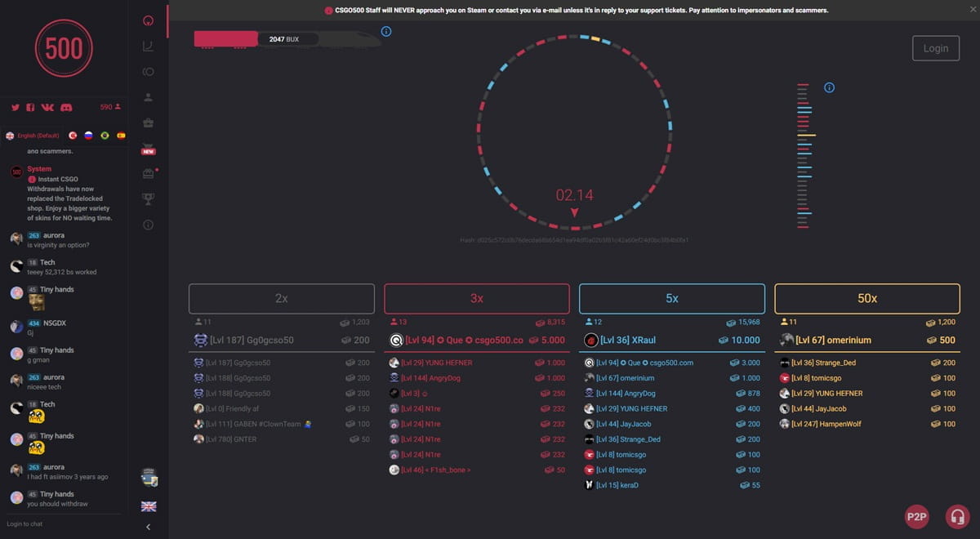
Task: Open the trophy leaderboard icon
Action: click(x=148, y=198)
